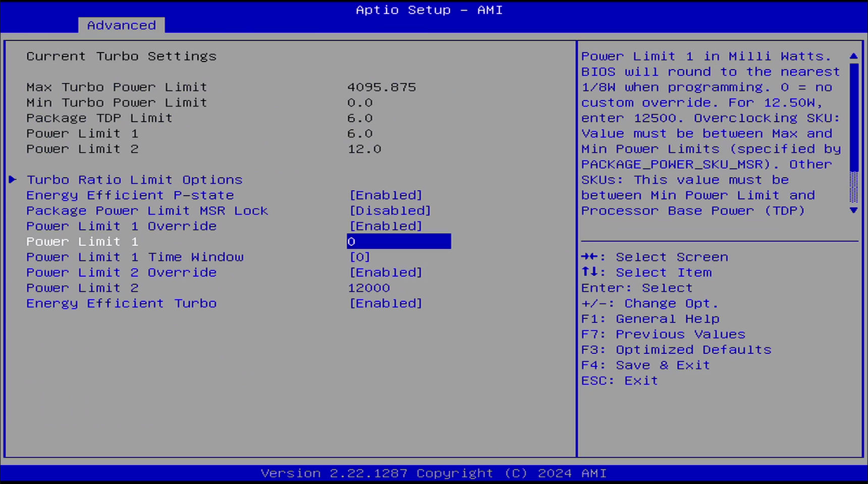Click the Power Limit 1 input field
Viewport: 868px width, 484px height.
(x=399, y=241)
